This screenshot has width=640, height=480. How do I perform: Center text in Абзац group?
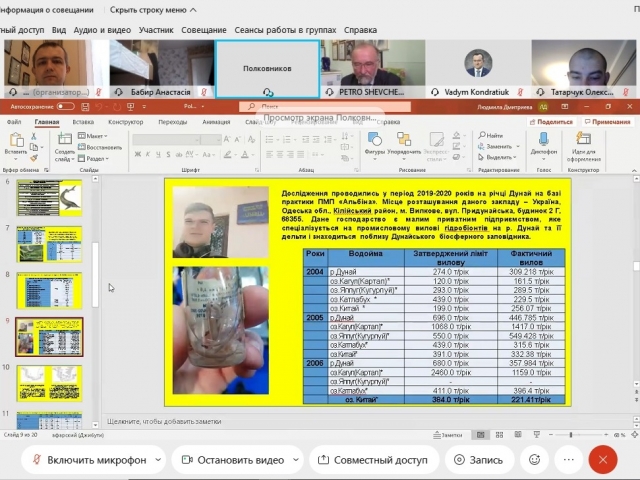280,154
